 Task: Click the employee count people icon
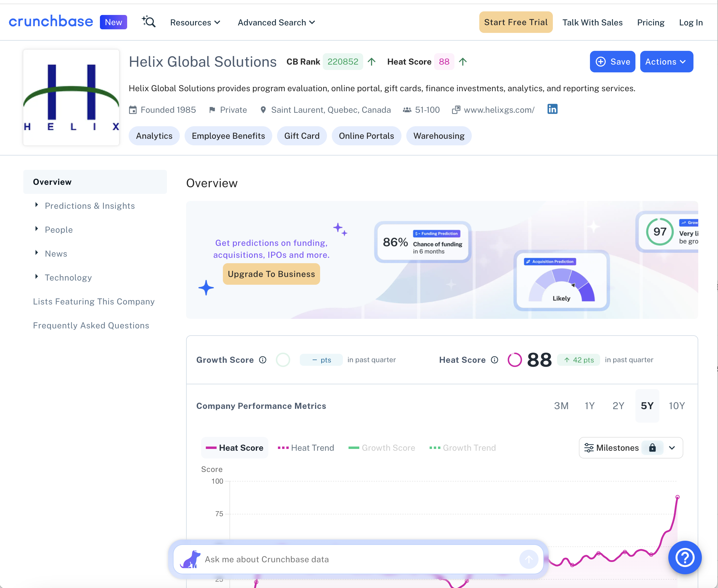coord(407,110)
